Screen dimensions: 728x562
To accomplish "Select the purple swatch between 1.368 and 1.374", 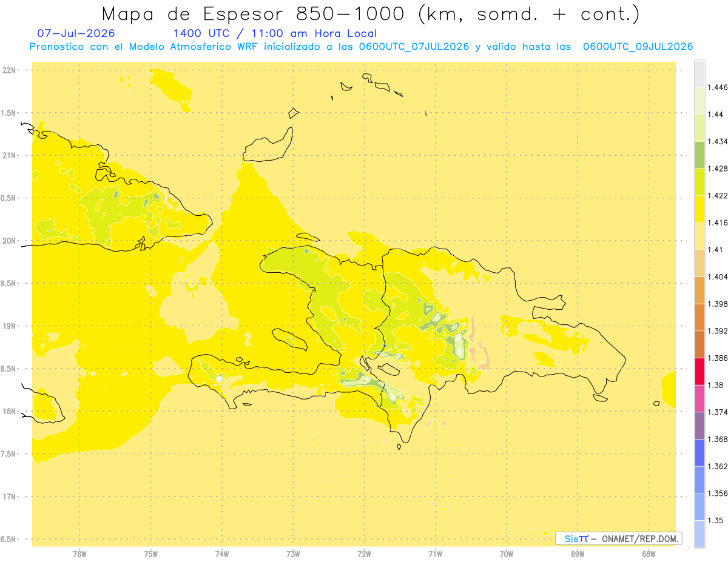I will click(699, 426).
